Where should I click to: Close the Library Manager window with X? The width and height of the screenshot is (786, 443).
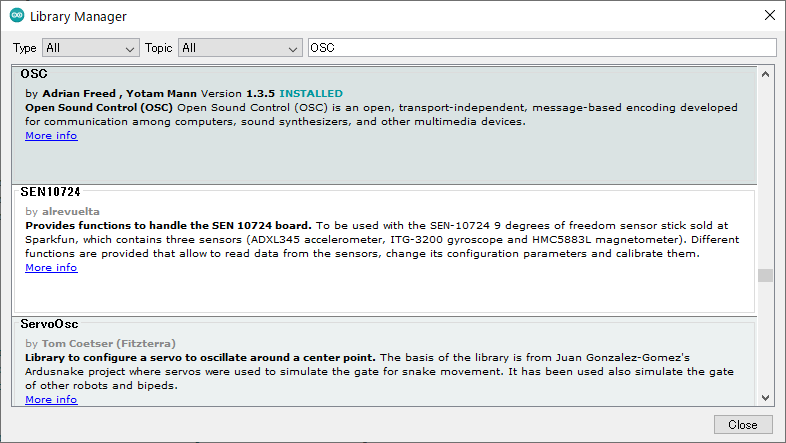coord(770,16)
